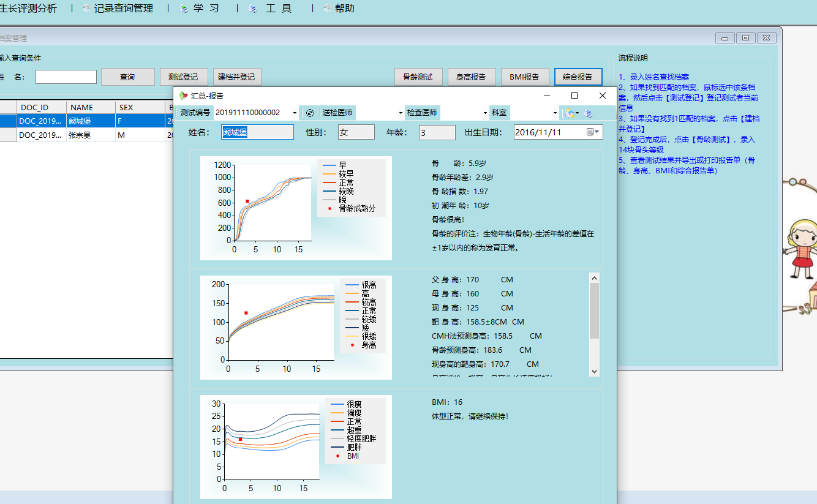
Task: Open the calendar icon in 出生日期 field
Action: (591, 132)
